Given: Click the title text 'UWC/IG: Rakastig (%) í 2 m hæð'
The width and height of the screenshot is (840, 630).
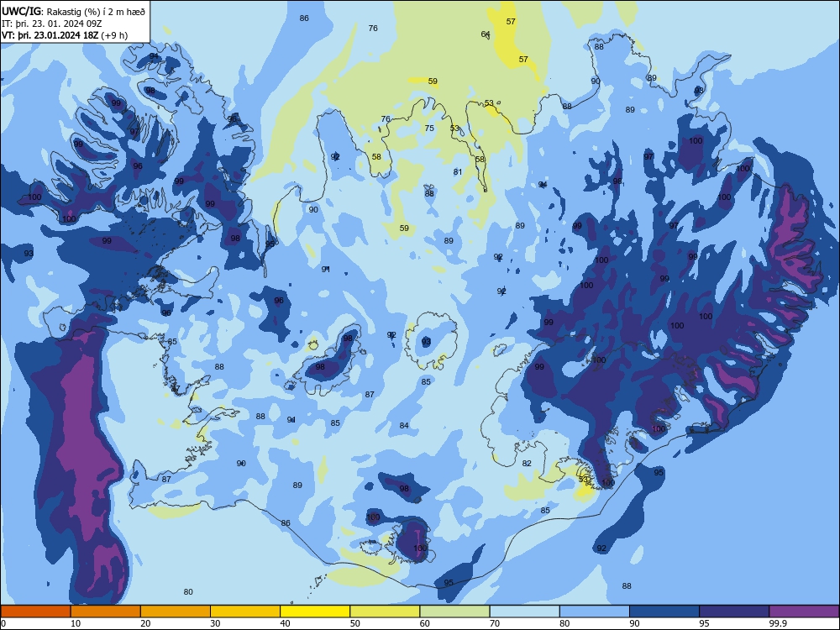Looking at the screenshot, I should tap(73, 11).
